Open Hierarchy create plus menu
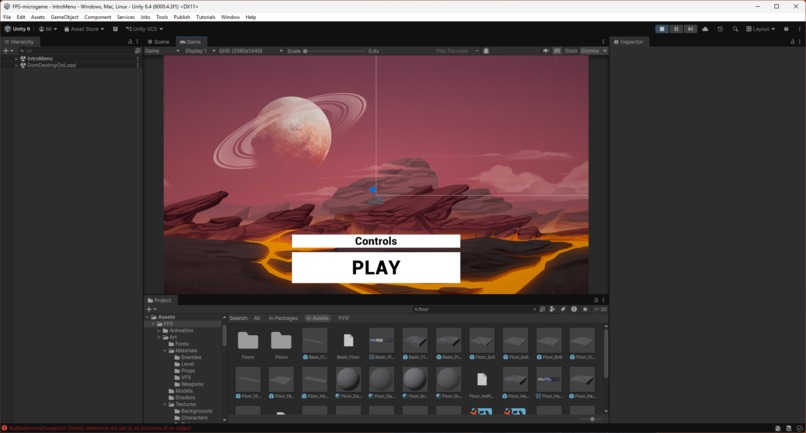Viewport: 806px width, 433px height. click(x=8, y=51)
